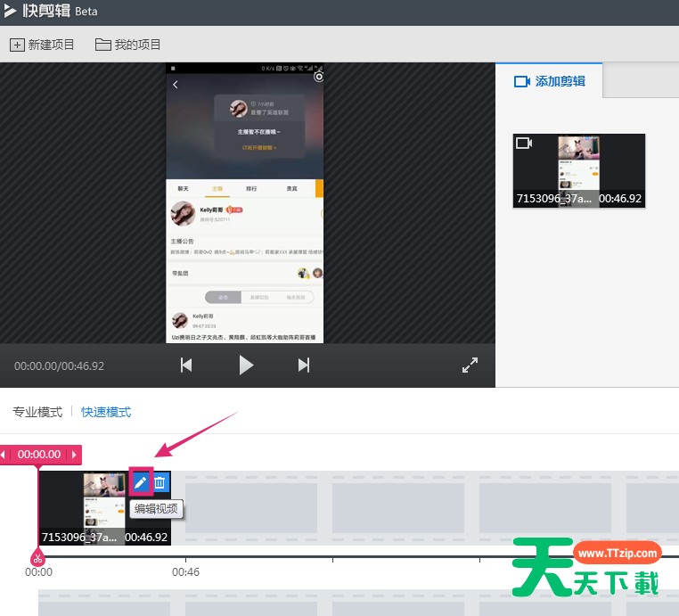The image size is (679, 616).
Task: Click the preview time display 00:00.00/00:46.92
Action: click(60, 366)
